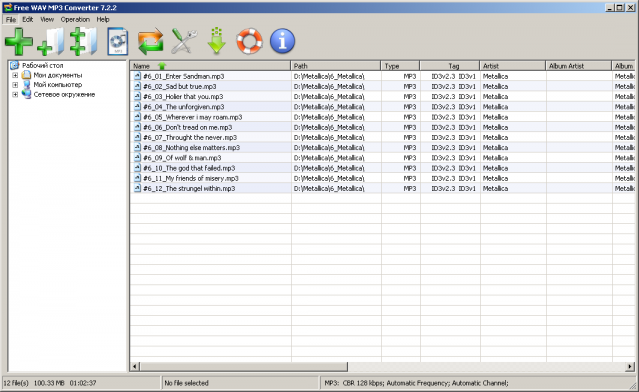639x392 pixels.
Task: Open settings via wrench and screwdriver icon
Action: (184, 41)
